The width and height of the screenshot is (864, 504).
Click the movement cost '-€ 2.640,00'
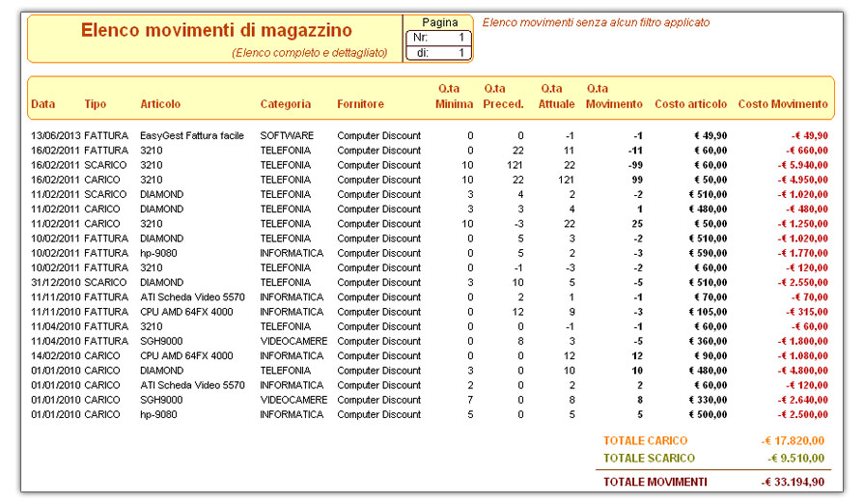803,400
